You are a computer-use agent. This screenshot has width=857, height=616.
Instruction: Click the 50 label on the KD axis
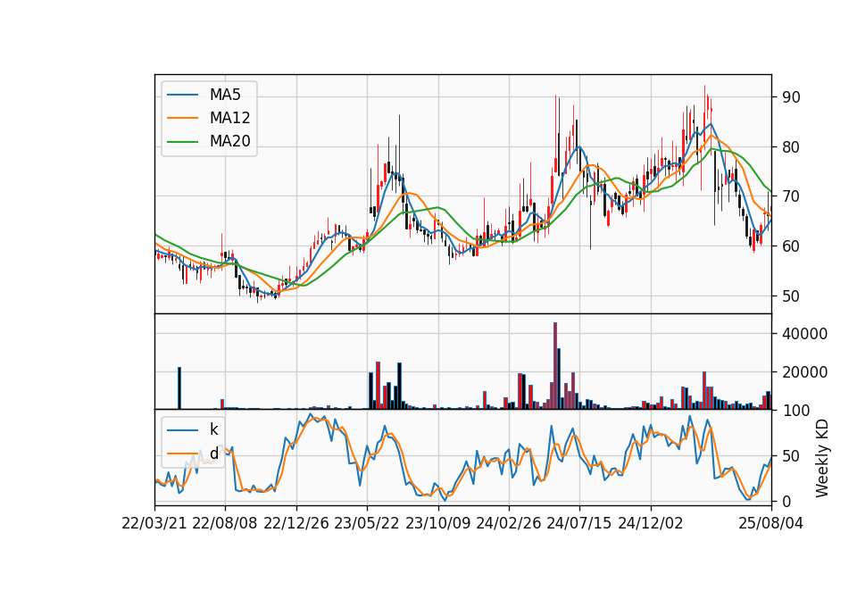(791, 456)
